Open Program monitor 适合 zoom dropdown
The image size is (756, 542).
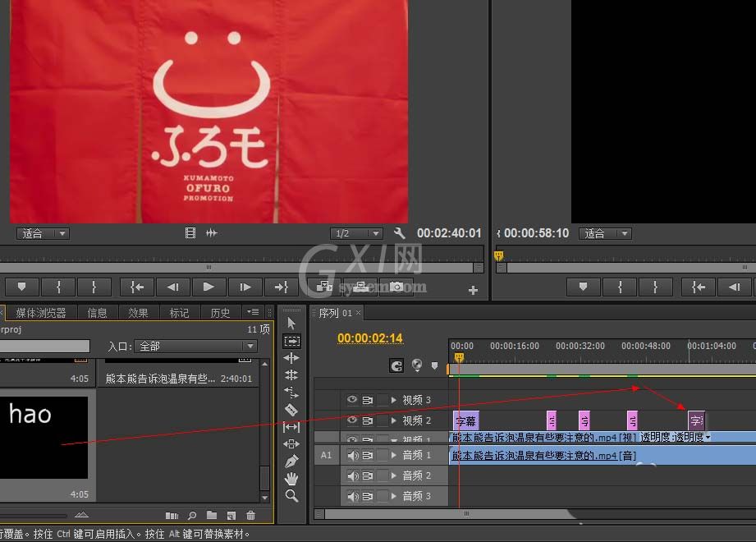(x=606, y=234)
